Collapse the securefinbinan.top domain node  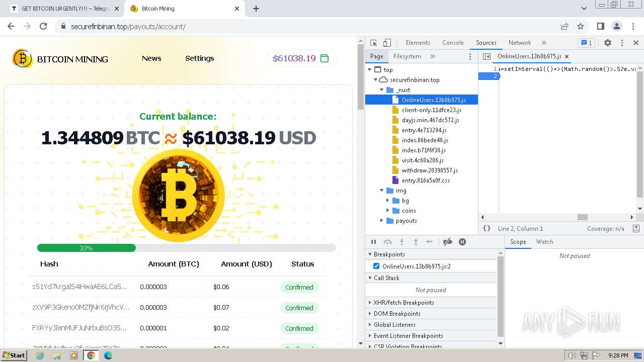click(375, 80)
